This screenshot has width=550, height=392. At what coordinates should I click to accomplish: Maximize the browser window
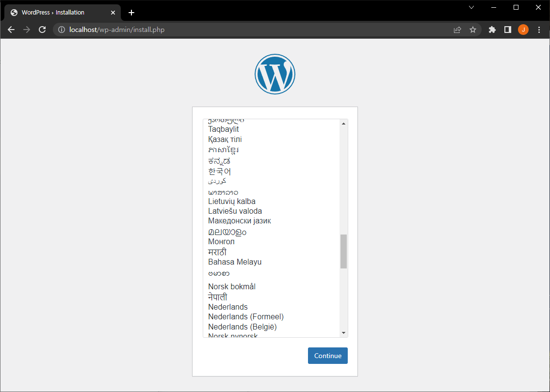(516, 7)
